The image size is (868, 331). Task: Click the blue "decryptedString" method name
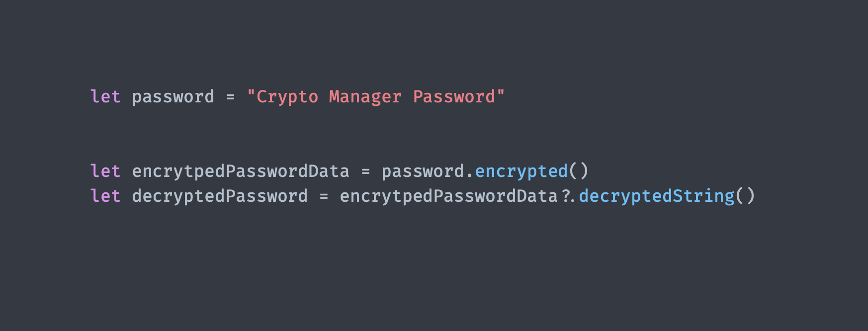coord(657,196)
